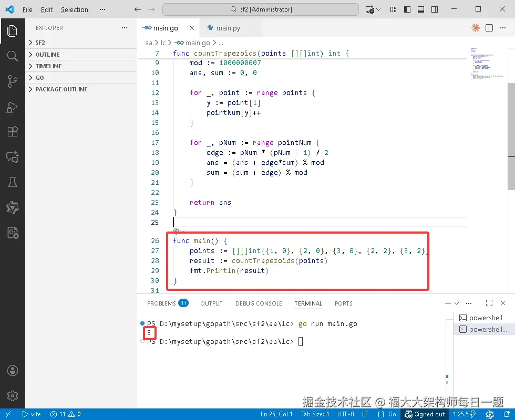Screen dimensions: 515x420
Task: Open terminal panel More Actions ellipsis
Action: pyautogui.click(x=469, y=303)
